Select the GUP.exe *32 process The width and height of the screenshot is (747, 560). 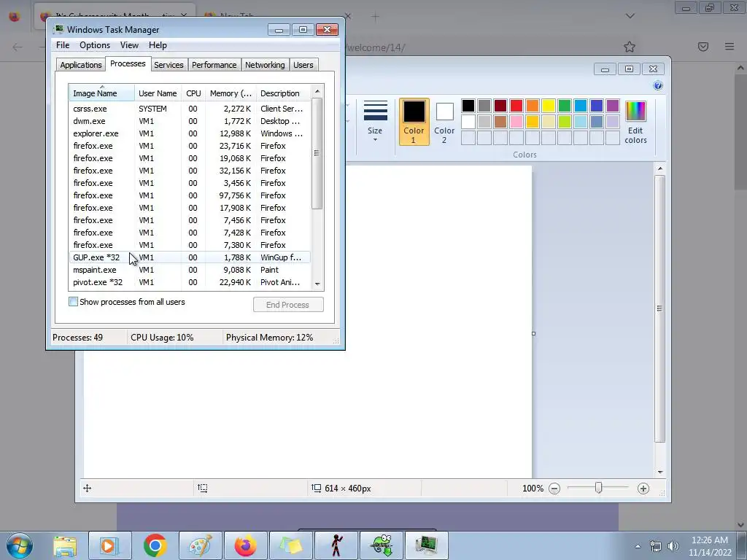point(190,257)
